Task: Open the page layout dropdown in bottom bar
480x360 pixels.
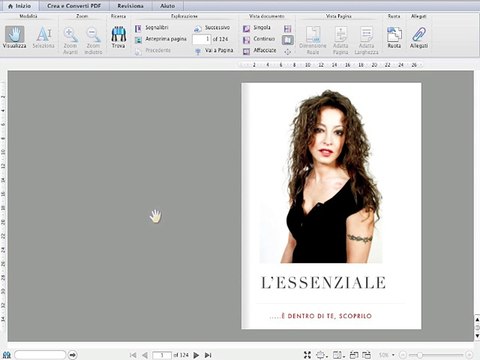Action: [x=338, y=355]
